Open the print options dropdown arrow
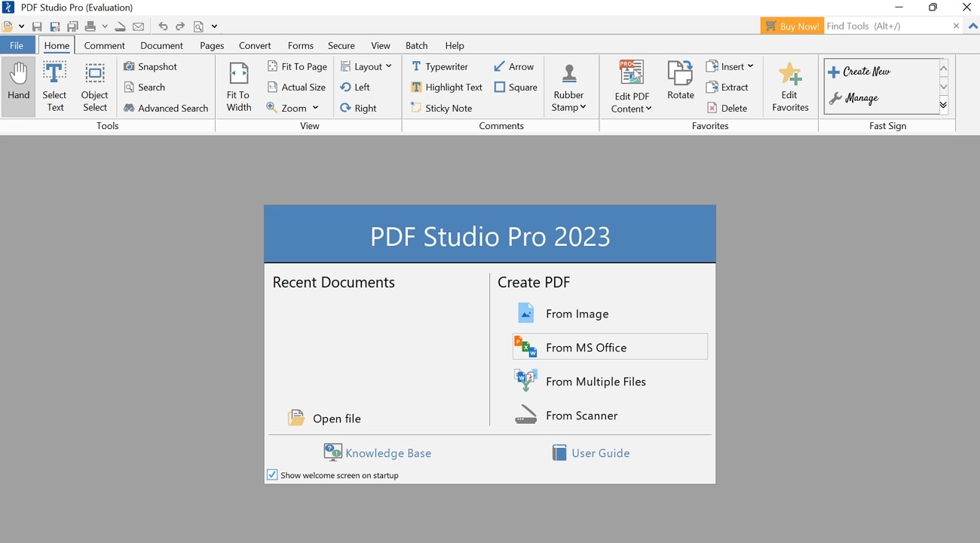This screenshot has height=543, width=980. (105, 26)
